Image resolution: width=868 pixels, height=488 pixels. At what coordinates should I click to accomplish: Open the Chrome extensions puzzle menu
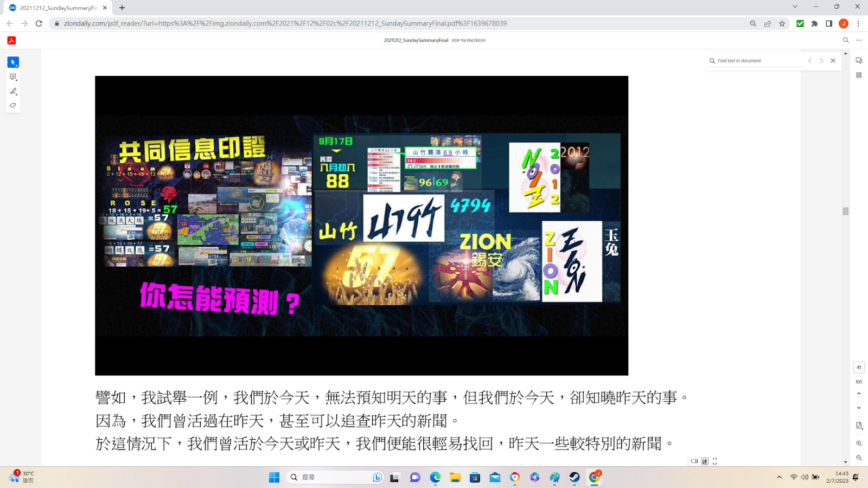[814, 23]
